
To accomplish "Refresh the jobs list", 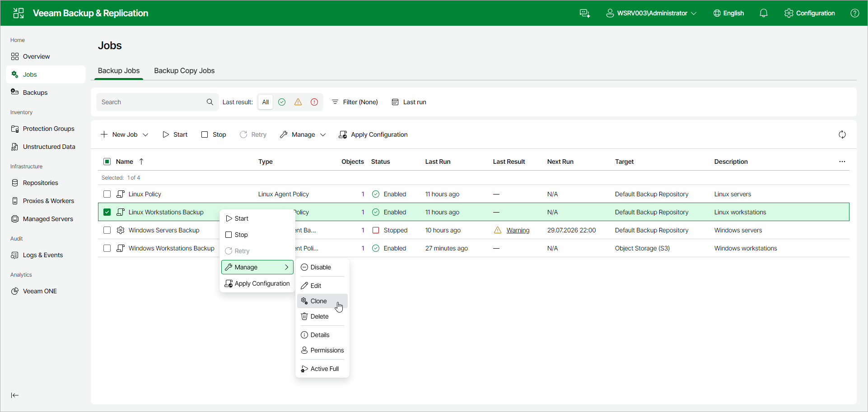I will 842,134.
